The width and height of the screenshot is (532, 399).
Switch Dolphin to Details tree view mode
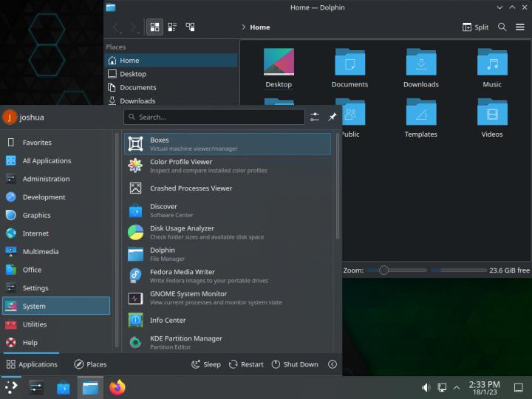(x=191, y=27)
